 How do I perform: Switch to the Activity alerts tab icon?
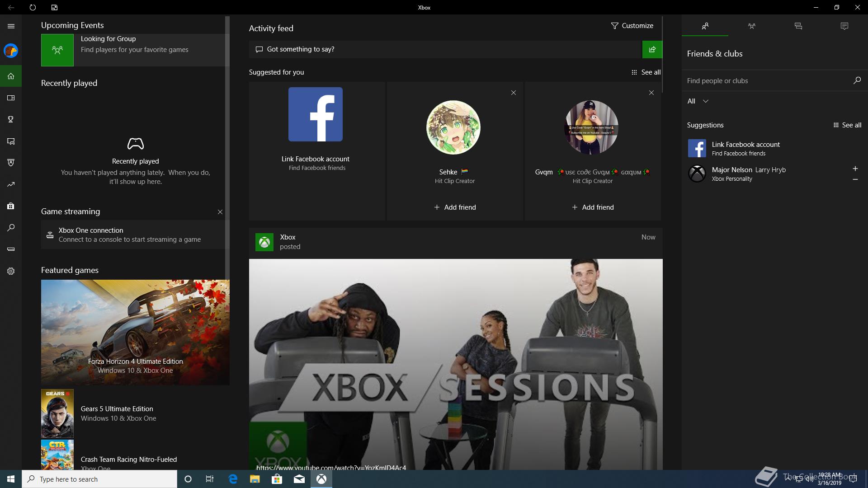click(x=844, y=26)
